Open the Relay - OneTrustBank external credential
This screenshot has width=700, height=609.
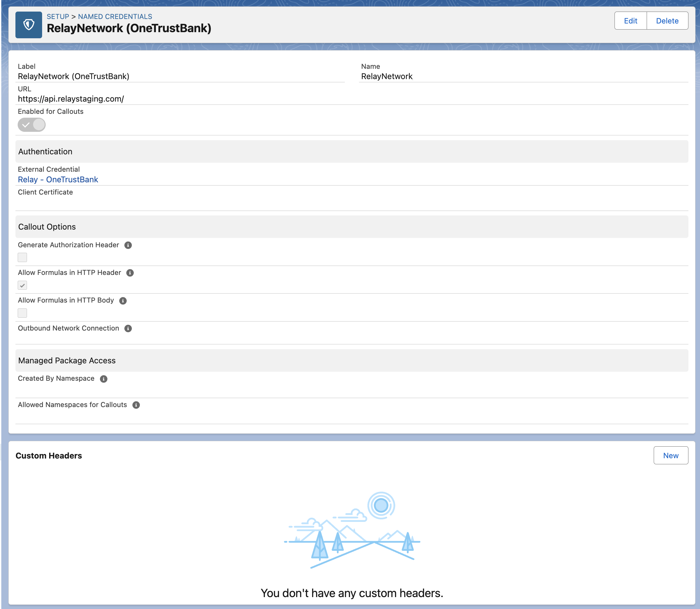[x=58, y=179]
